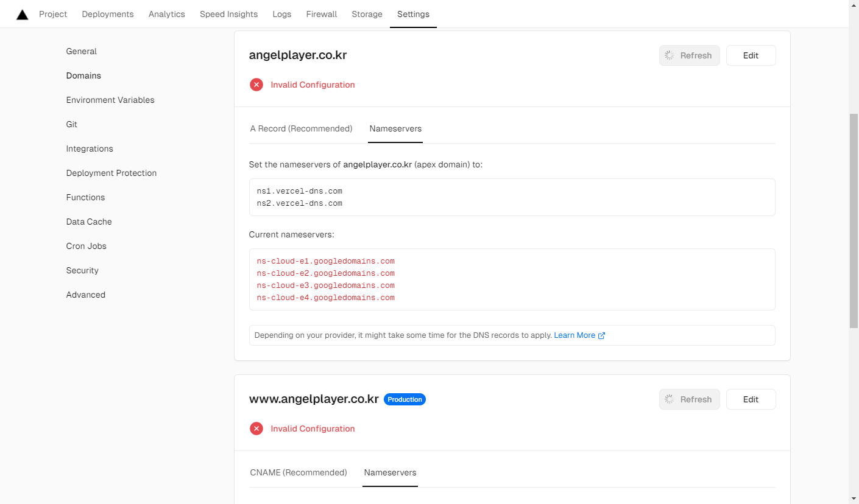
Task: Open Deployment Protection settings
Action: (x=111, y=173)
